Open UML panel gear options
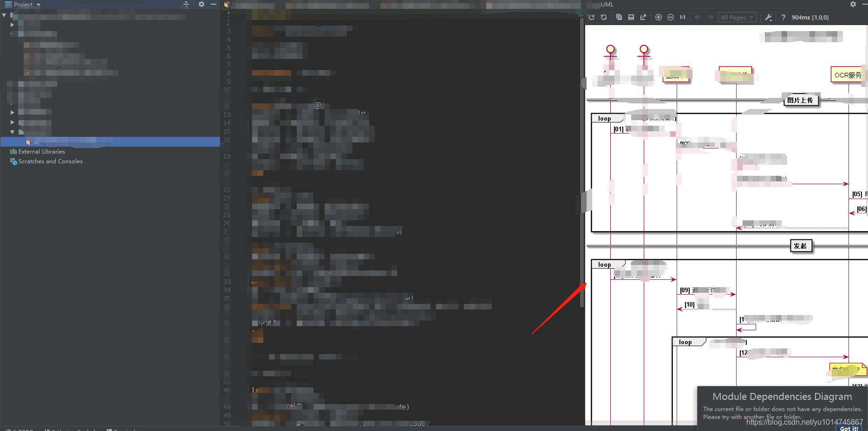The image size is (868, 431). (853, 4)
